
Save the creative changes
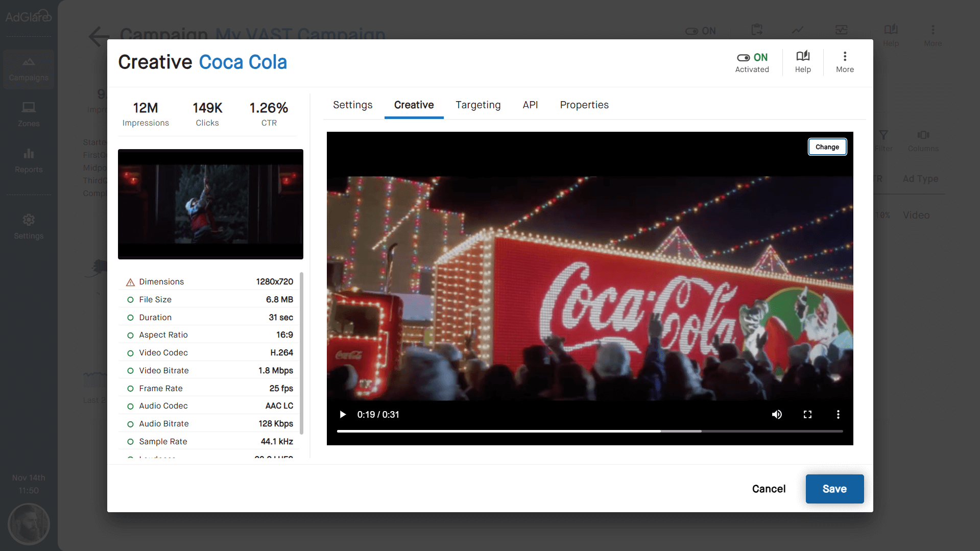pos(834,489)
